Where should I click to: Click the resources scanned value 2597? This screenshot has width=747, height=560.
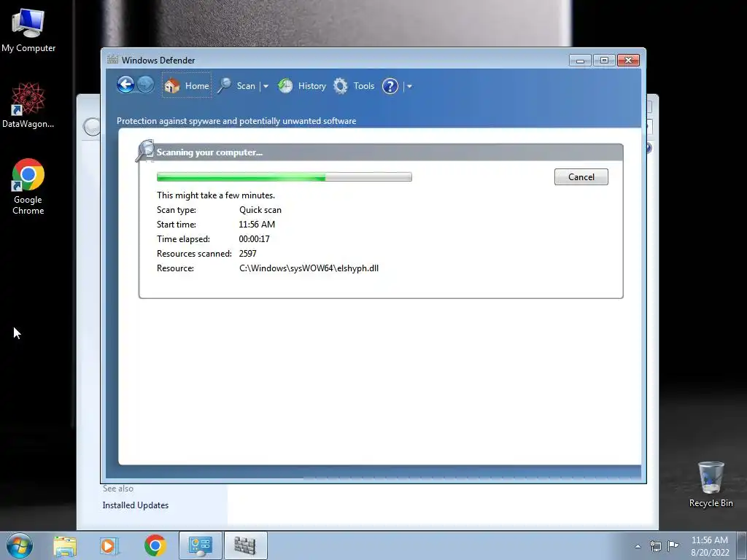[x=248, y=254]
